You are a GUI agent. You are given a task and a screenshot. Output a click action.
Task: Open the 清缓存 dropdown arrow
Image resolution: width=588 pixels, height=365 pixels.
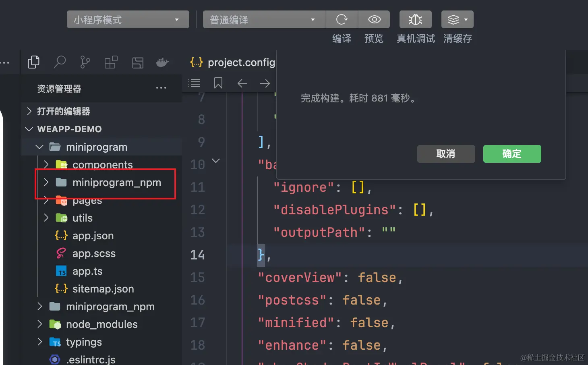466,19
